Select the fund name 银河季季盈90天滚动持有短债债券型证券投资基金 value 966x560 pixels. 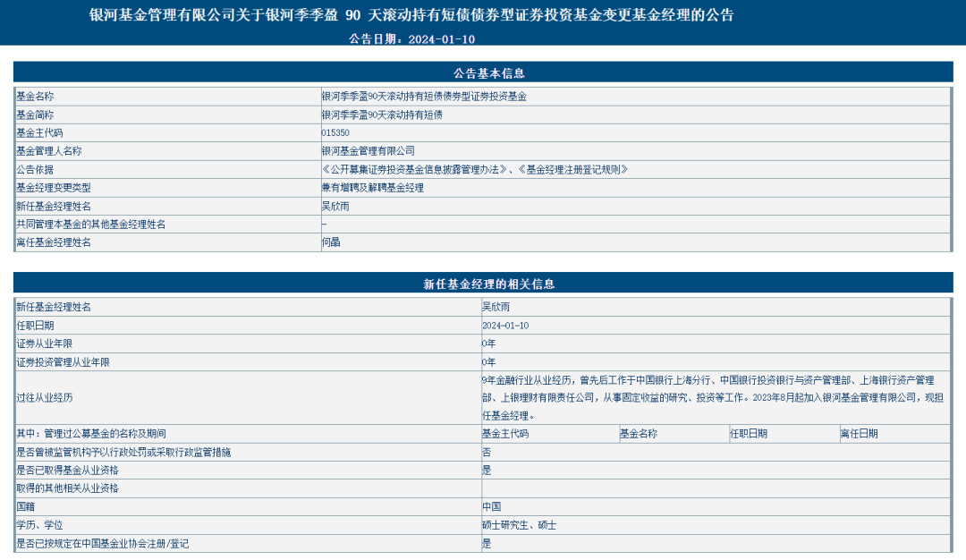click(x=424, y=97)
